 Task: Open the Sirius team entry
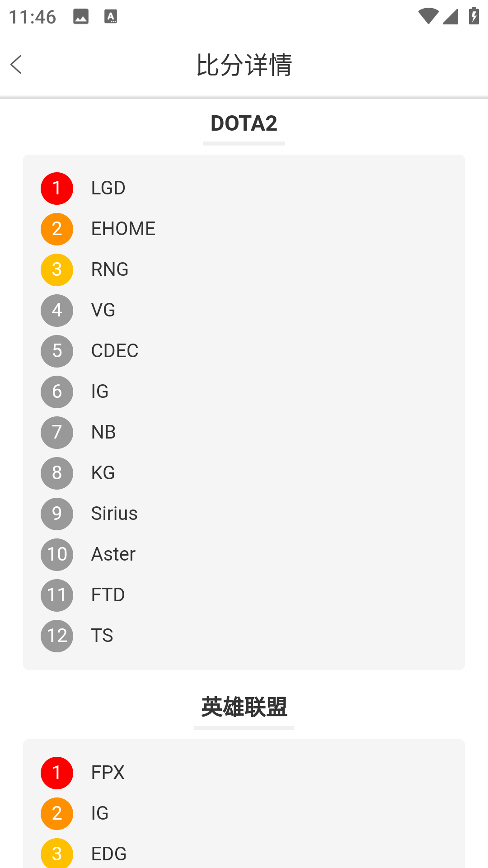114,514
